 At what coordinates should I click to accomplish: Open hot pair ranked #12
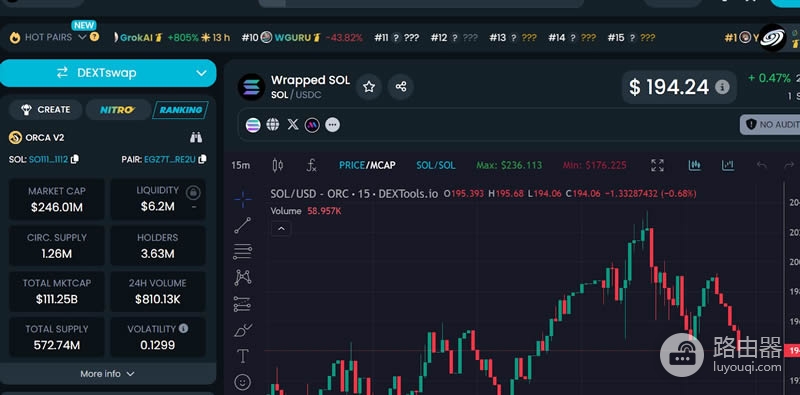pyautogui.click(x=454, y=38)
